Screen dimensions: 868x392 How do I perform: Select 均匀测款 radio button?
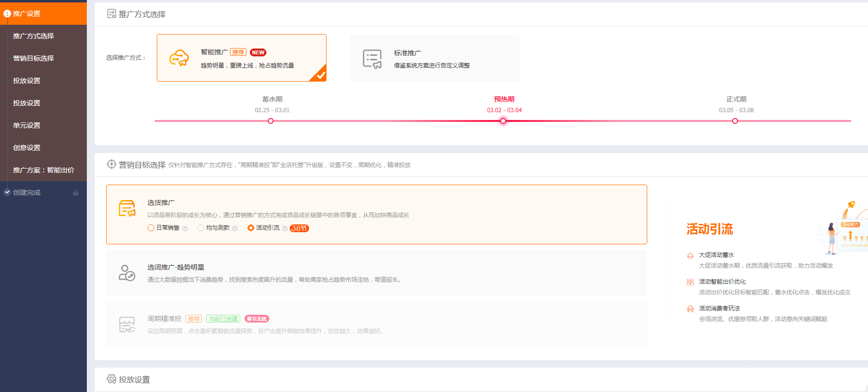coord(201,228)
